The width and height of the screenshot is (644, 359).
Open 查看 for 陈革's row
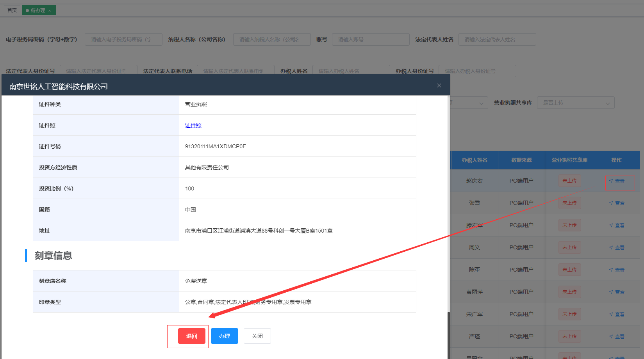[x=617, y=270]
